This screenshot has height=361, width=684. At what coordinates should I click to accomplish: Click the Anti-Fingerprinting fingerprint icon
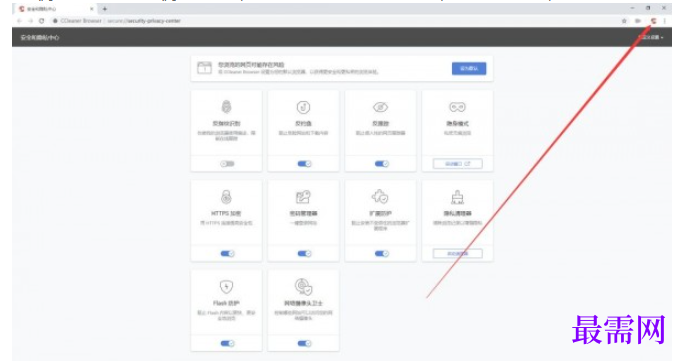226,107
